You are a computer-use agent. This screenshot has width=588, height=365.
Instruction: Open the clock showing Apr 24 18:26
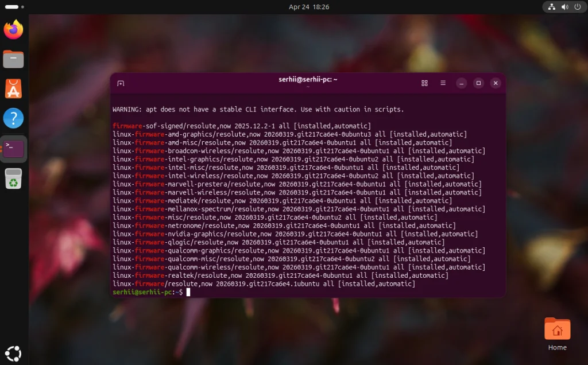click(308, 7)
